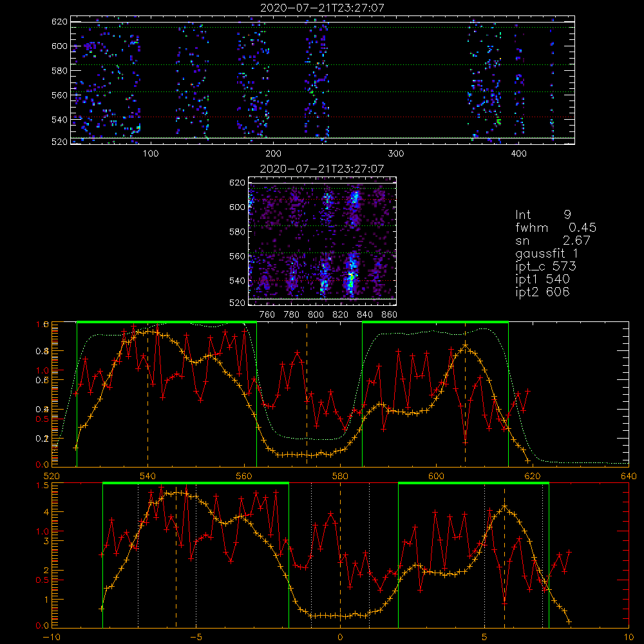Select the 'ipt_c 573' parameter text

tap(546, 266)
